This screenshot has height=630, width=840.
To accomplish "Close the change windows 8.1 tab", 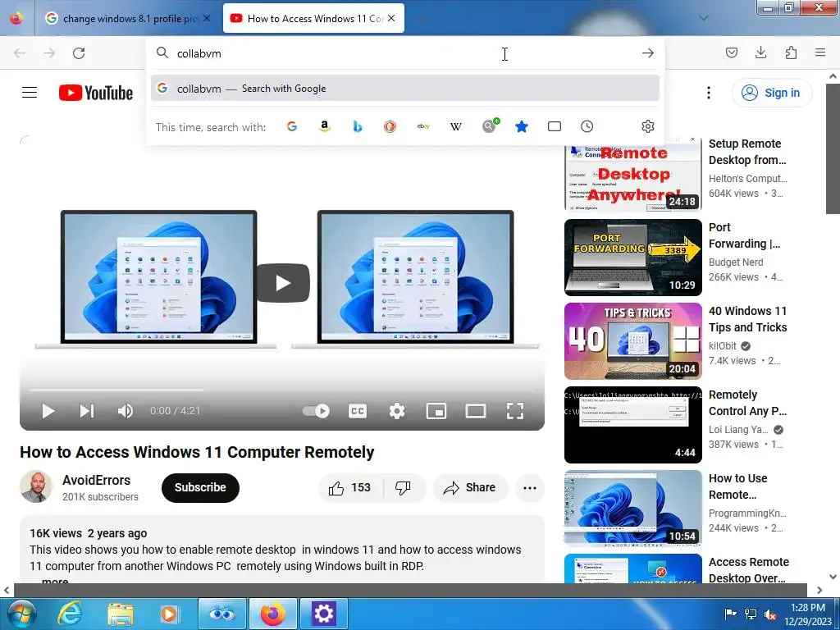I will pos(207,18).
